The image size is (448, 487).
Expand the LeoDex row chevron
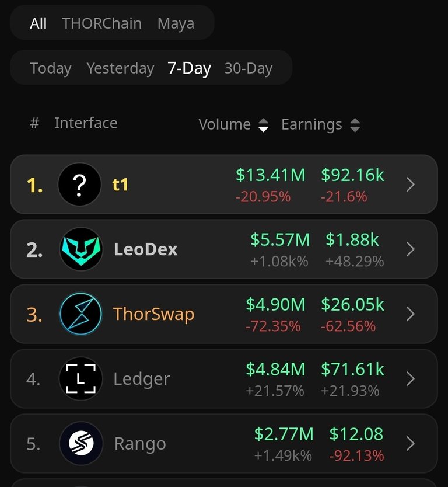coord(411,249)
